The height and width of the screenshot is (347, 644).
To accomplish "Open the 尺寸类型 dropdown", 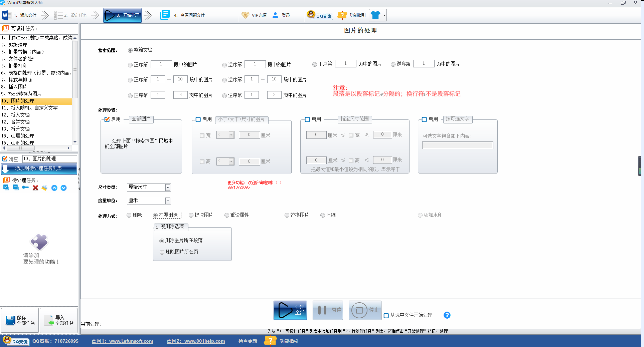I will [x=168, y=188].
